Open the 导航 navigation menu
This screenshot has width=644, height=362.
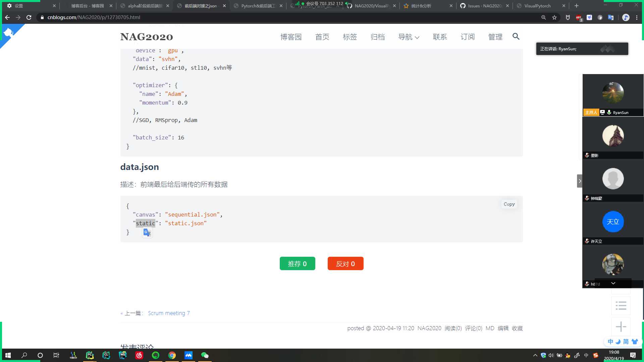(408, 37)
